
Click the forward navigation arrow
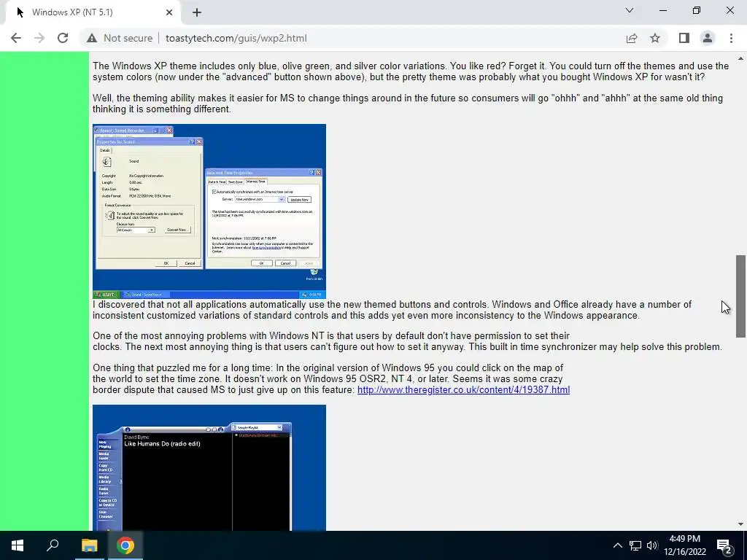(39, 38)
